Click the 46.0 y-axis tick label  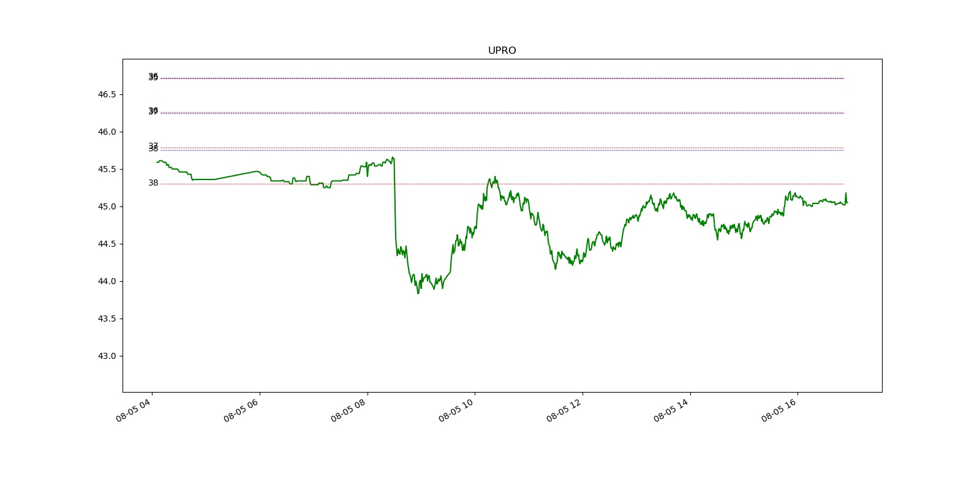107,132
